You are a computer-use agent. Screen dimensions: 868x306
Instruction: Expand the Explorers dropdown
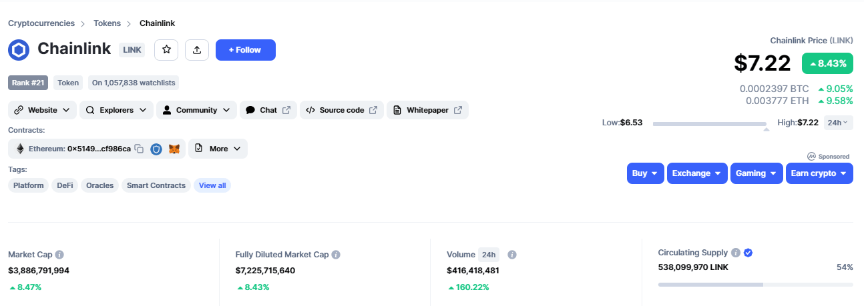[x=116, y=110]
